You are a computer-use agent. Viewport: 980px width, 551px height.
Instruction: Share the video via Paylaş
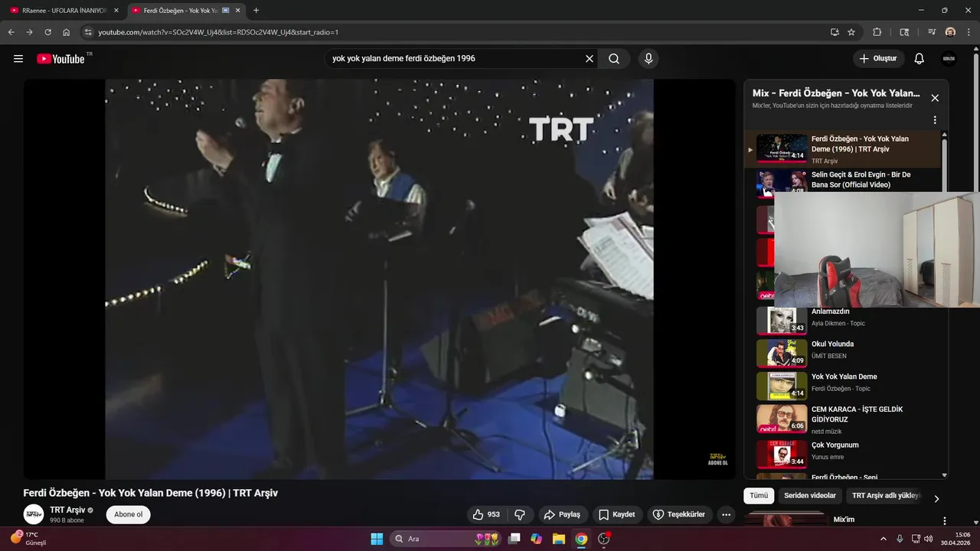click(x=562, y=514)
